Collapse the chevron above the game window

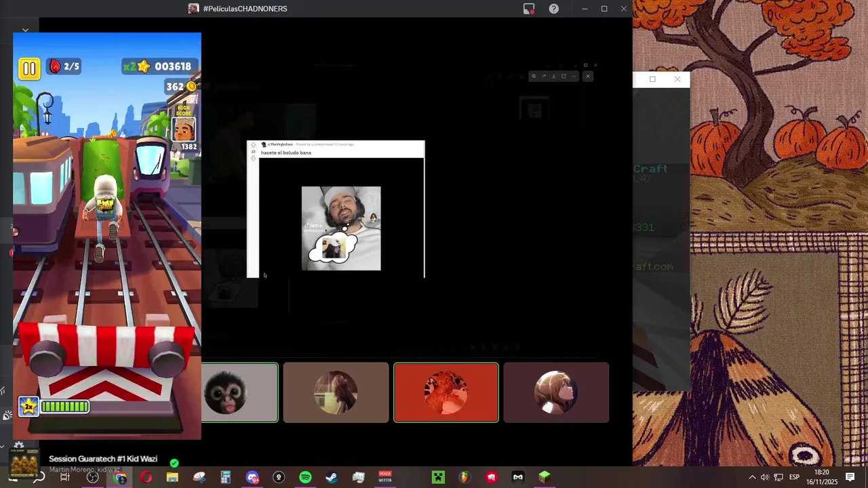point(25,30)
